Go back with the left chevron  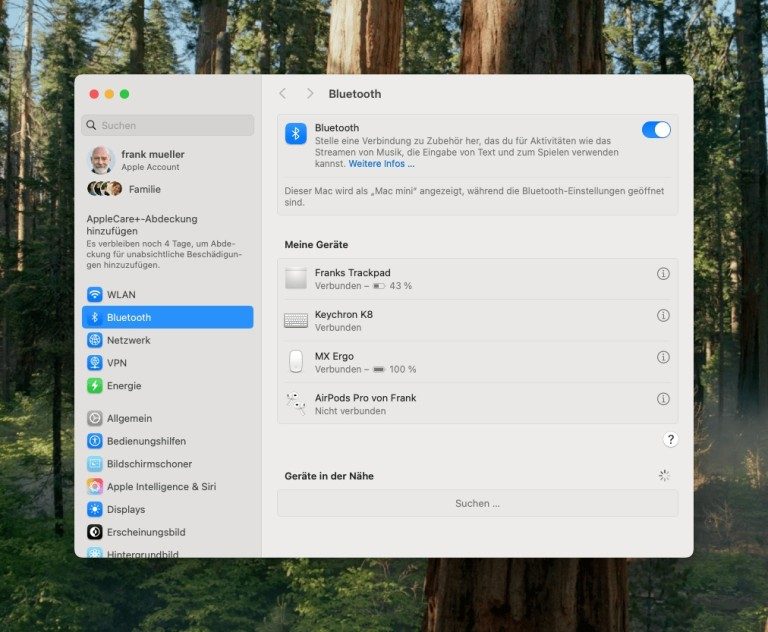coord(283,94)
